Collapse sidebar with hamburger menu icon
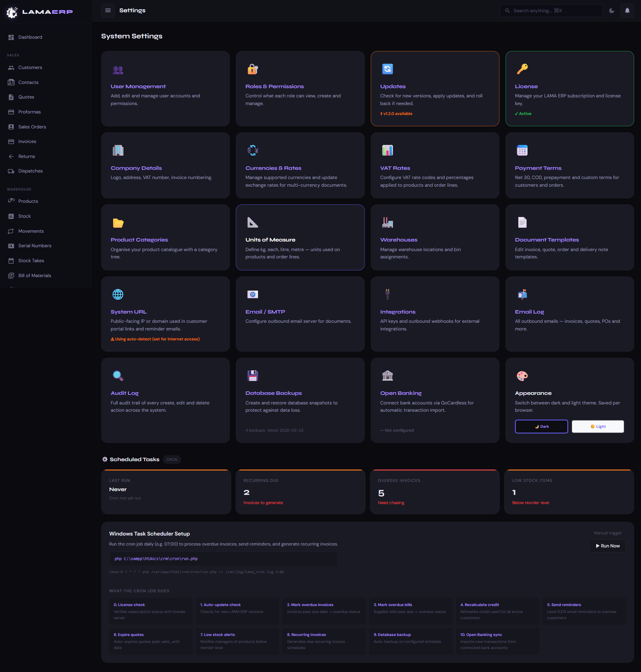Viewport: 641px width, 672px height. (108, 11)
